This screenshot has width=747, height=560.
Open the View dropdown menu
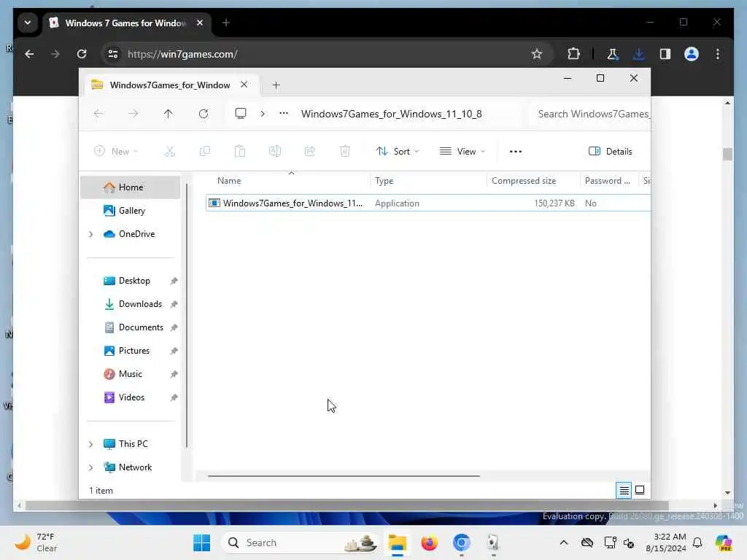[462, 152]
